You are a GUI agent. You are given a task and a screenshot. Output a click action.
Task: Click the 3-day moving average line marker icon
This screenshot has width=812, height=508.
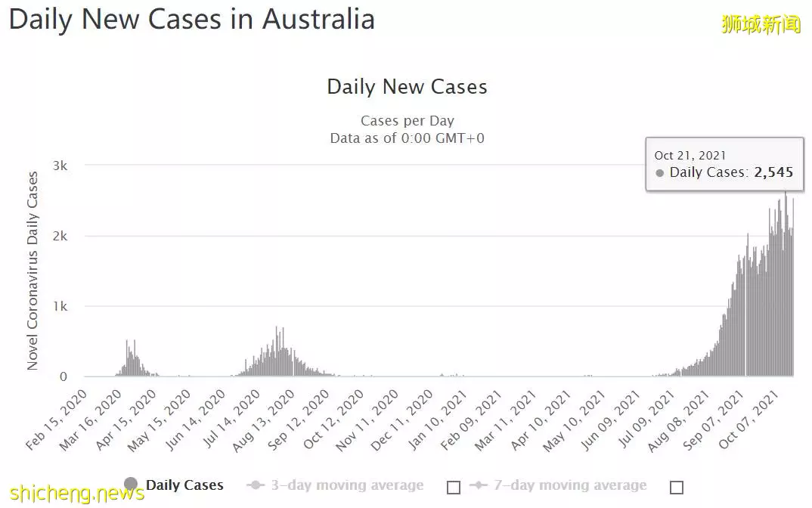tap(256, 485)
